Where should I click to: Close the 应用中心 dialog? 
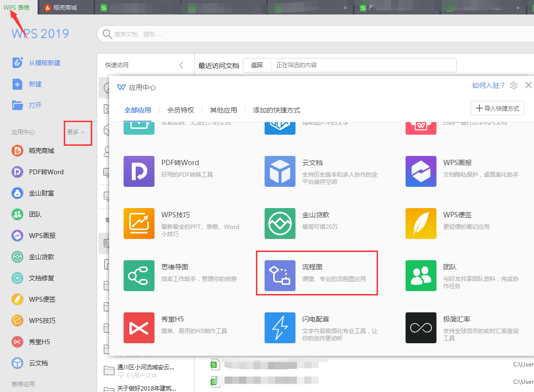pyautogui.click(x=528, y=85)
